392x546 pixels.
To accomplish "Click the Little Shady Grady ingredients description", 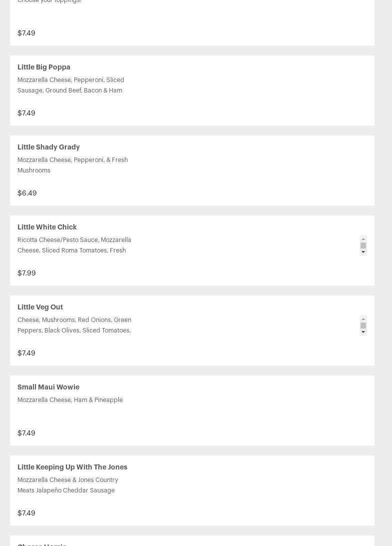I will tap(72, 165).
